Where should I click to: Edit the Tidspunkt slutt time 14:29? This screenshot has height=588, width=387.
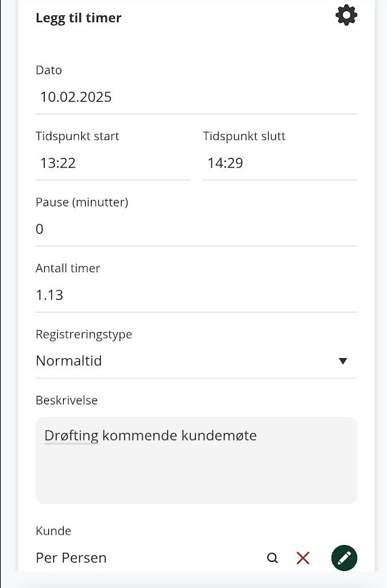point(280,163)
